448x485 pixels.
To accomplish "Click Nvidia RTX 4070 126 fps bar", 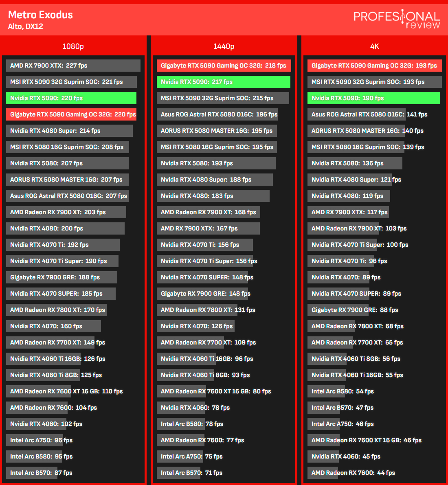I will point(195,326).
